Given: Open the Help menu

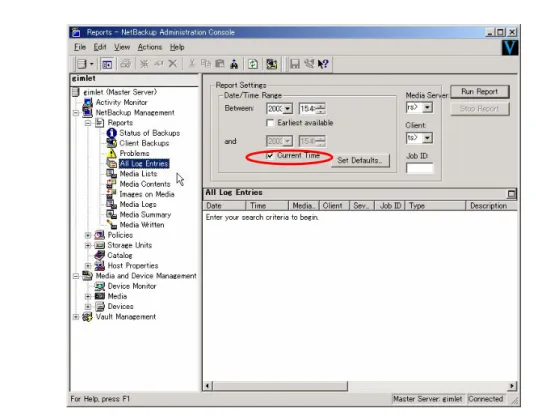Looking at the screenshot, I should tap(177, 47).
